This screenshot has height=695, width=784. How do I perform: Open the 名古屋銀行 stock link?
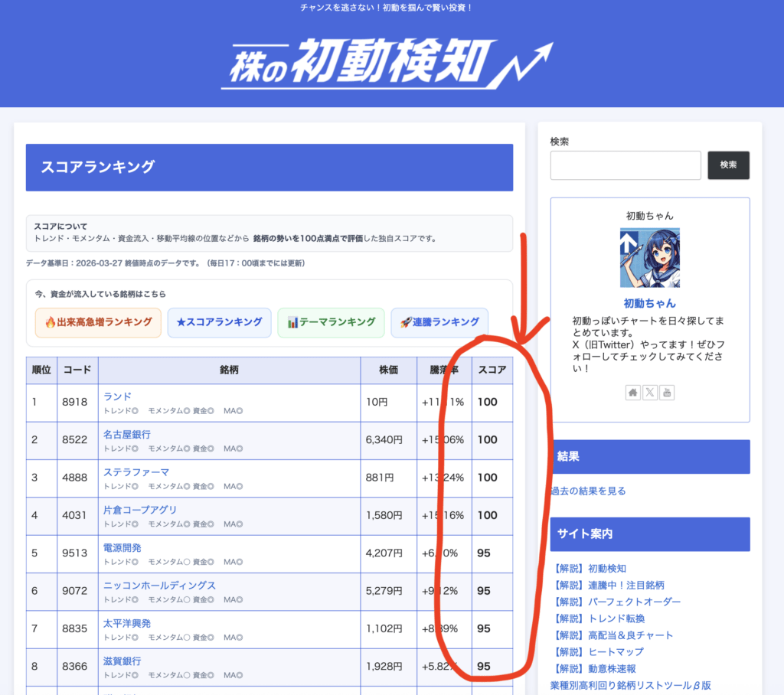pyautogui.click(x=127, y=434)
